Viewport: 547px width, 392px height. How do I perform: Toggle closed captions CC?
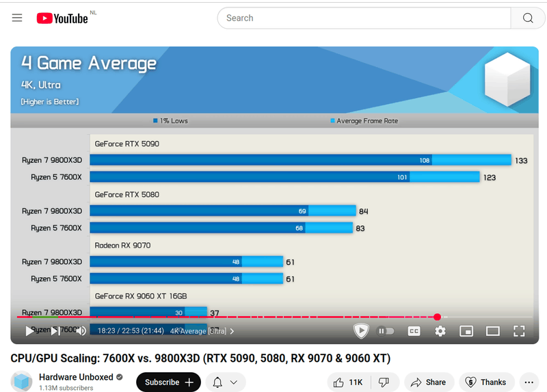pyautogui.click(x=414, y=331)
